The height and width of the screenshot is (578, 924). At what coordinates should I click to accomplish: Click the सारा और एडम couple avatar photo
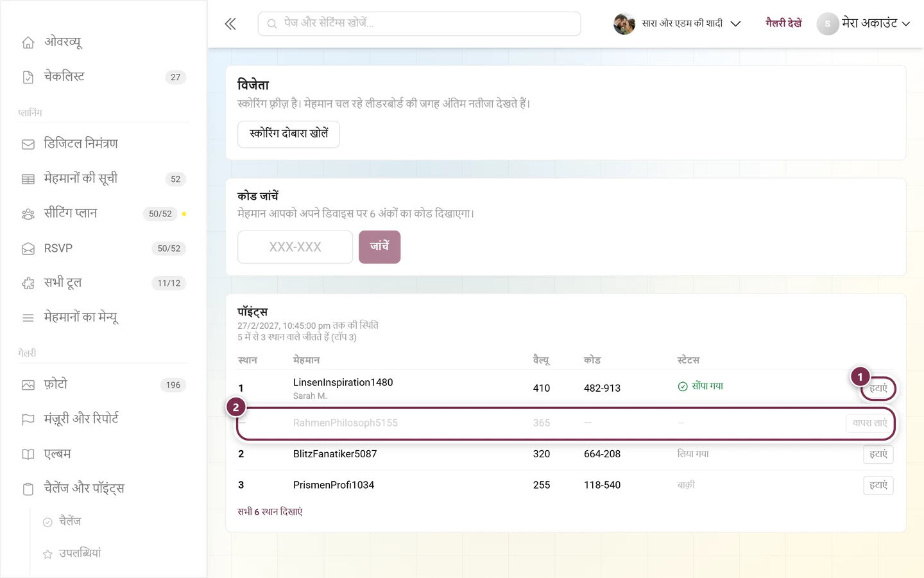coord(624,24)
